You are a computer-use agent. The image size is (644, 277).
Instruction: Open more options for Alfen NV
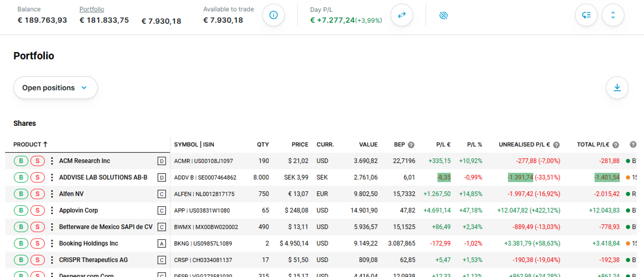point(52,194)
